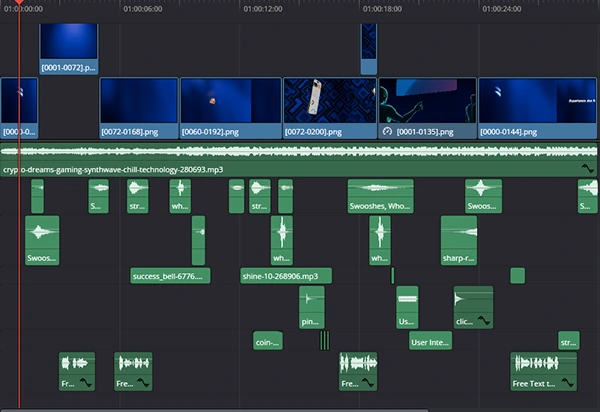Click the red playhead handle on the ruler
Screen dimensions: 600x412
[19, 2]
